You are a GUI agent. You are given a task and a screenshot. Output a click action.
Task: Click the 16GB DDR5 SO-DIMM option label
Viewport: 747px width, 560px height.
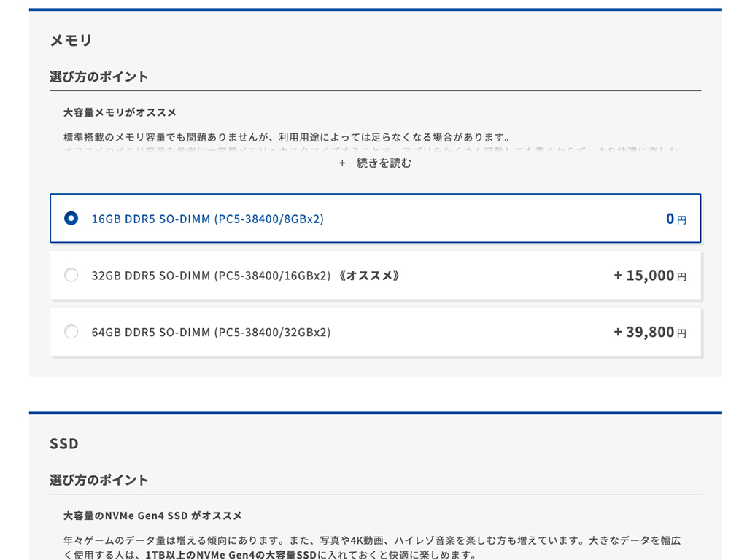207,219
